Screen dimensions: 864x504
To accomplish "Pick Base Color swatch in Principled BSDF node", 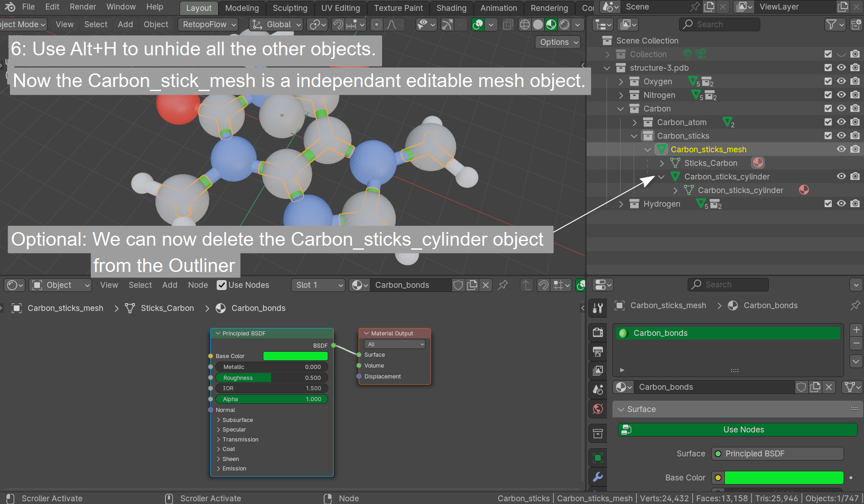I will coord(296,356).
